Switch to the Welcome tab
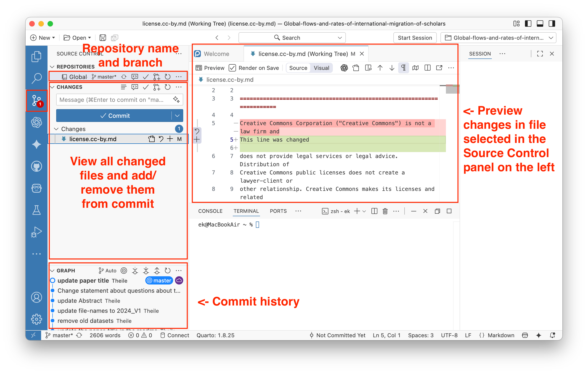 [216, 54]
